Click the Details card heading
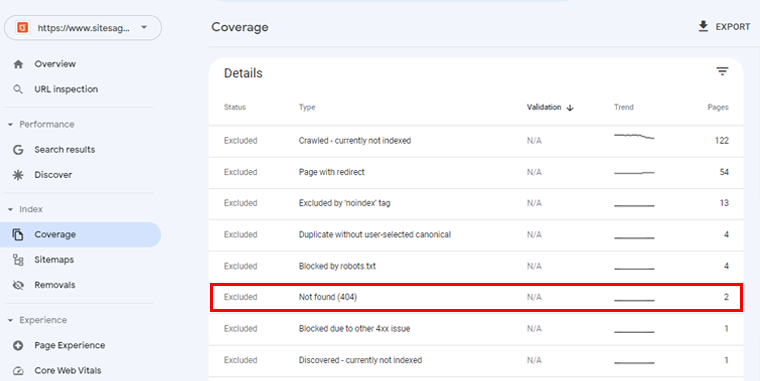The height and width of the screenshot is (381, 760). tap(243, 73)
